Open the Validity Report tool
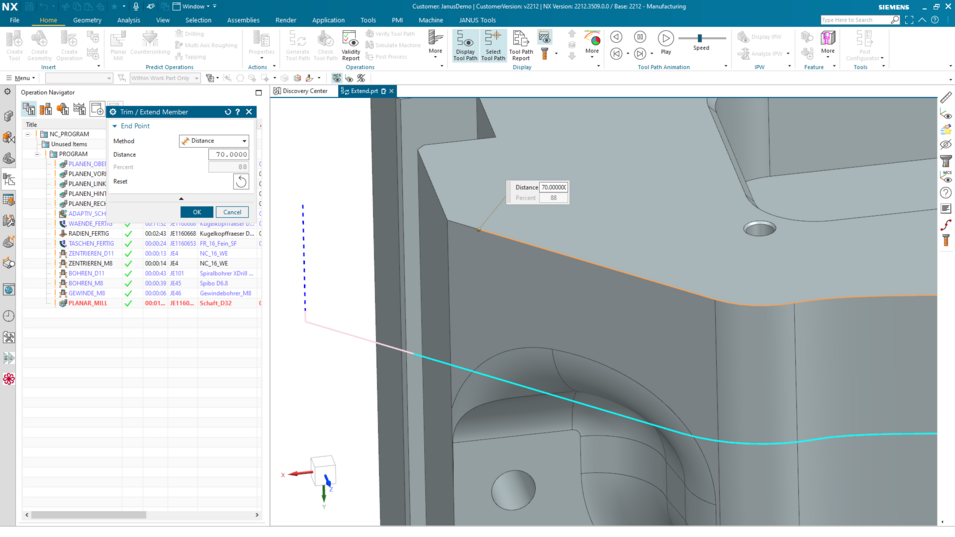955x537 pixels. coord(350,46)
